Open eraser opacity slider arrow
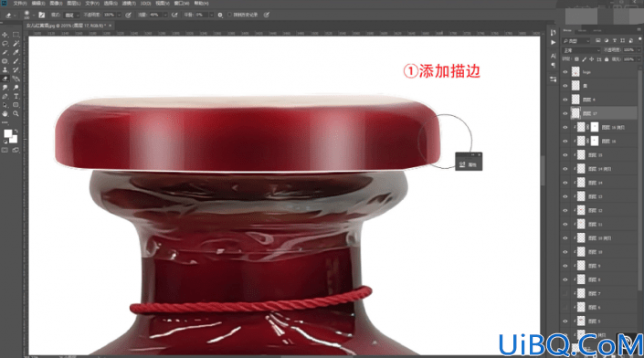This screenshot has height=358, width=644. [119, 15]
